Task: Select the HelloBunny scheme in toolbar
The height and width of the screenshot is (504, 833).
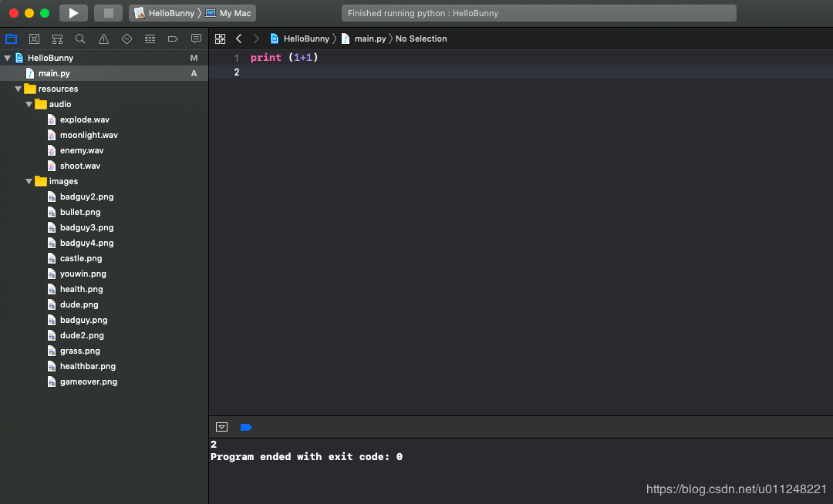Action: coord(164,13)
